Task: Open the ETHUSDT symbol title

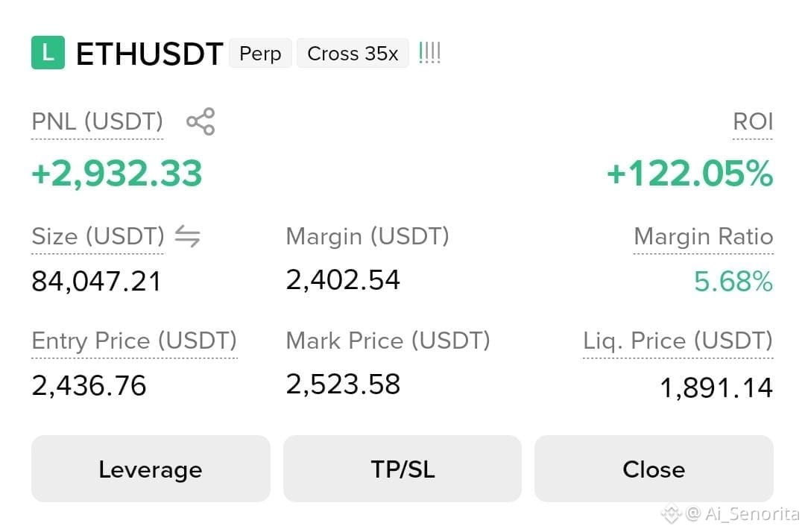Action: pyautogui.click(x=149, y=54)
